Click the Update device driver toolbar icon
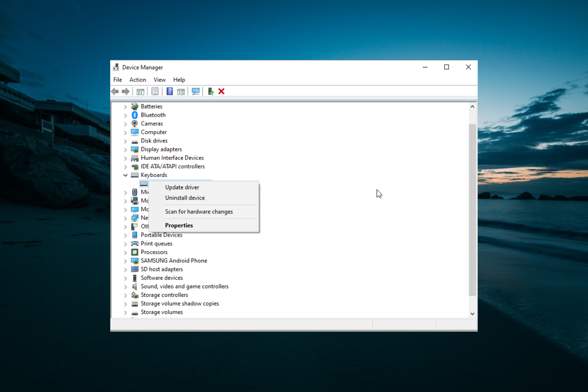588x392 pixels. (211, 91)
